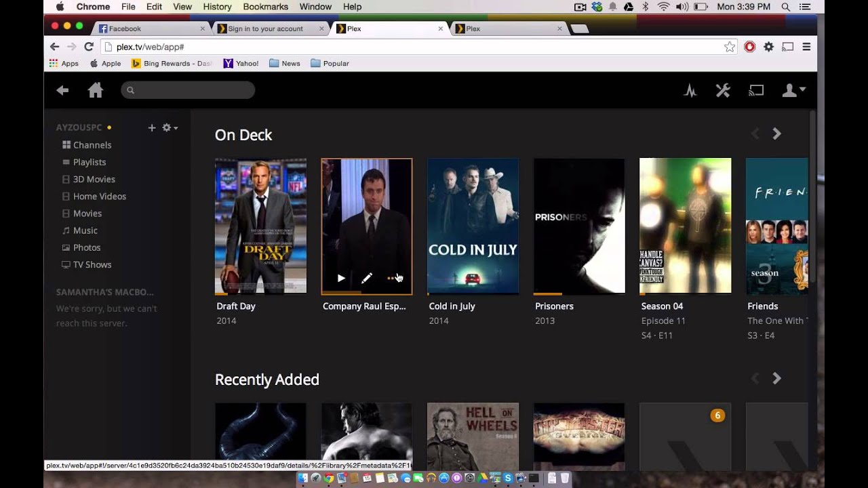Screen dimensions: 868x488
Task: Open the Cold in July poster
Action: click(473, 226)
